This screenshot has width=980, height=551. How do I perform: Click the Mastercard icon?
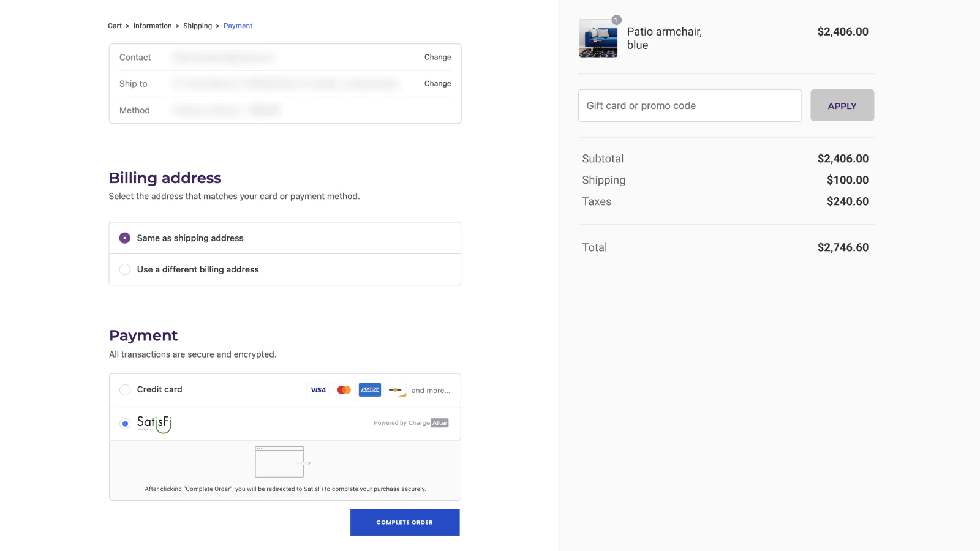[x=344, y=390]
